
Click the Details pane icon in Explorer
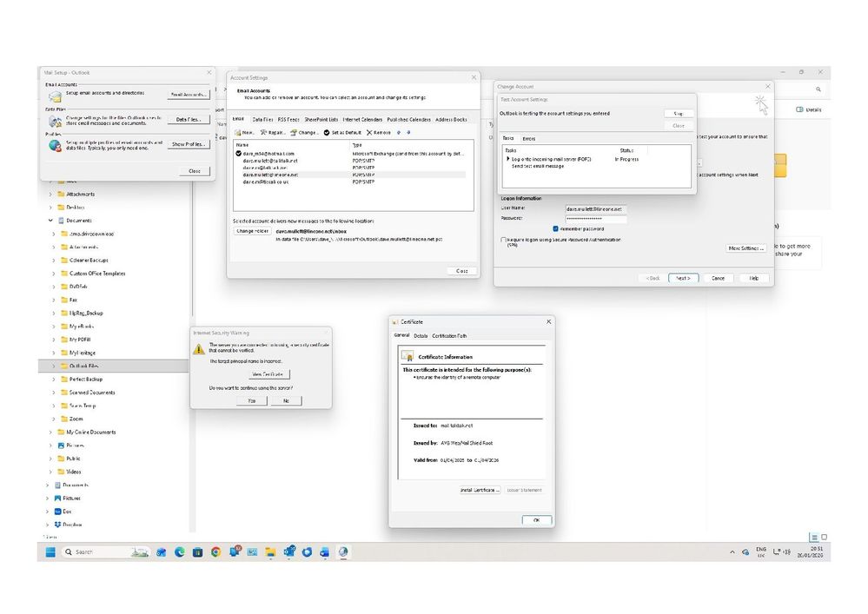[x=799, y=109]
